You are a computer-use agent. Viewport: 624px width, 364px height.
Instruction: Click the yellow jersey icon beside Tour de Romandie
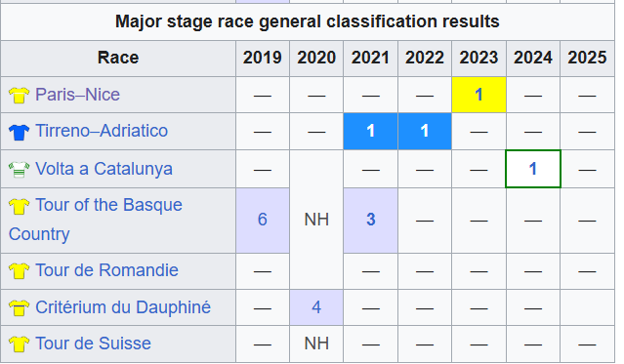coord(20,271)
